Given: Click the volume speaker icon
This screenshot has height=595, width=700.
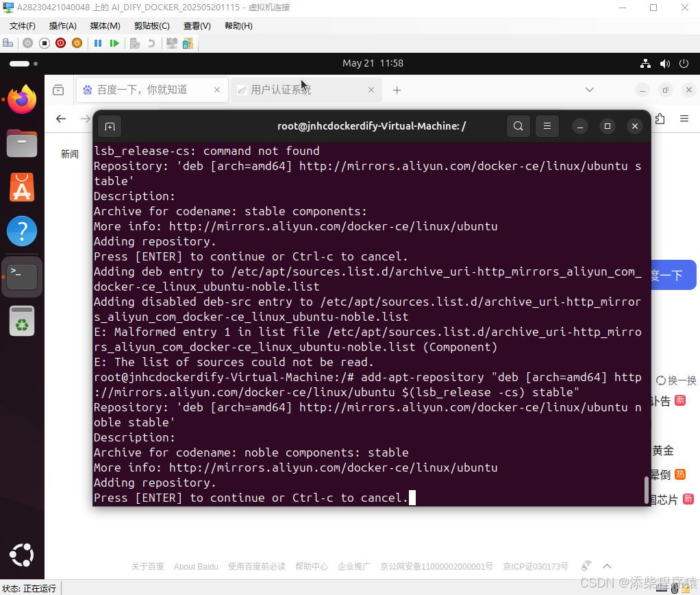Looking at the screenshot, I should point(665,64).
